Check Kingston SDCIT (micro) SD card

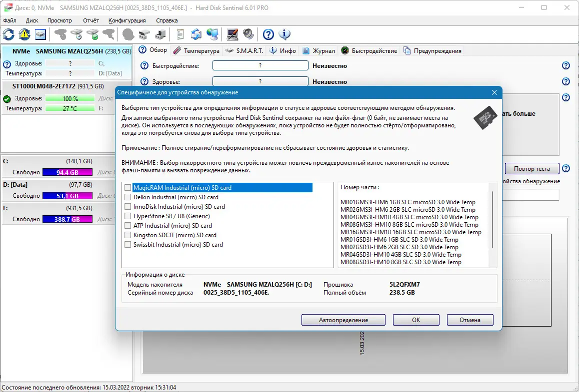point(128,235)
